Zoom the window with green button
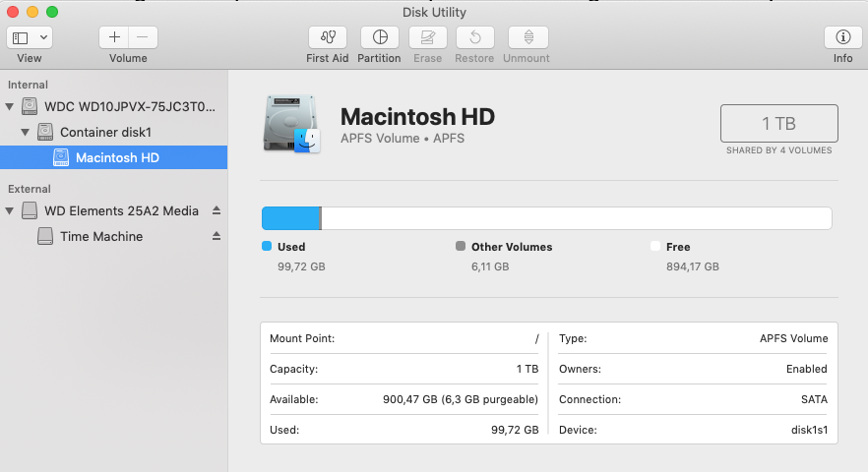The width and height of the screenshot is (868, 472). (52, 12)
